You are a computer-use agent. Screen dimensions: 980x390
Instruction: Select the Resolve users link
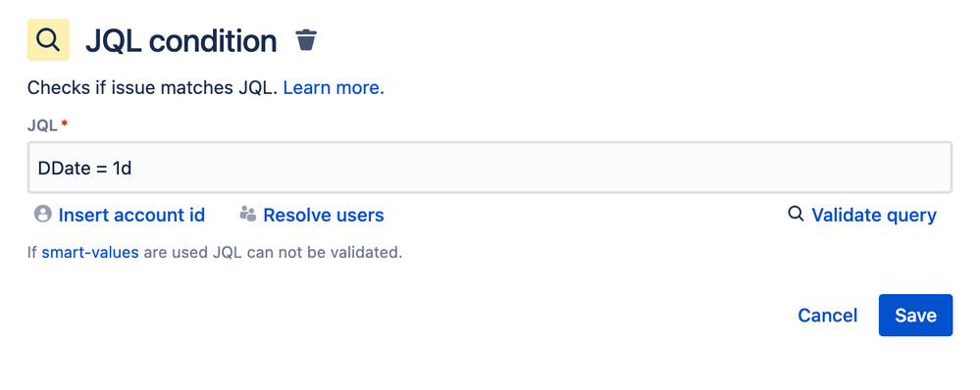click(x=323, y=216)
